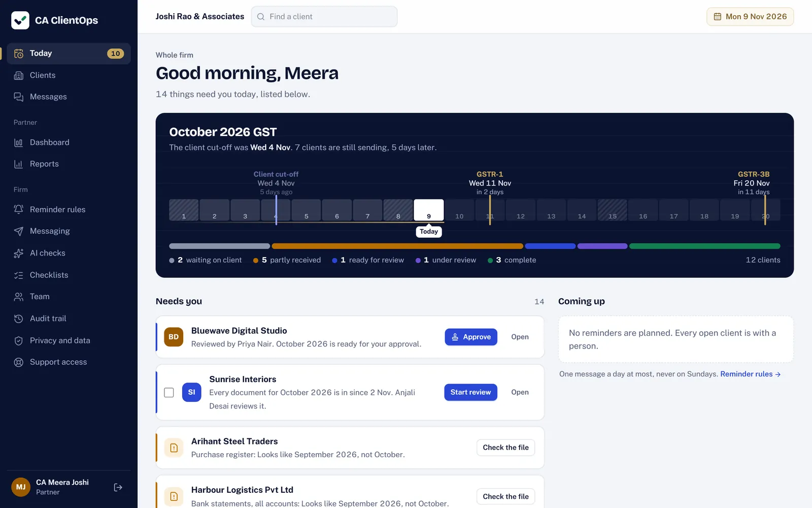The image size is (812, 508).
Task: Click the calendar icon in the date chip
Action: pyautogui.click(x=718, y=17)
